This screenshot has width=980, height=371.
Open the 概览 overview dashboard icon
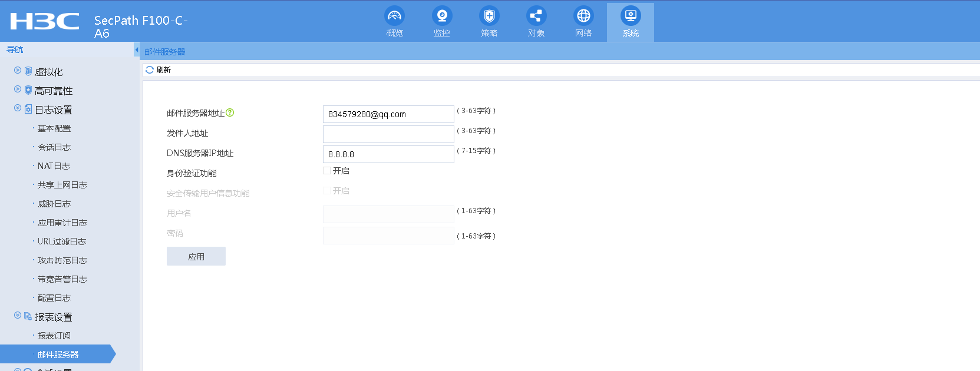pos(395,16)
